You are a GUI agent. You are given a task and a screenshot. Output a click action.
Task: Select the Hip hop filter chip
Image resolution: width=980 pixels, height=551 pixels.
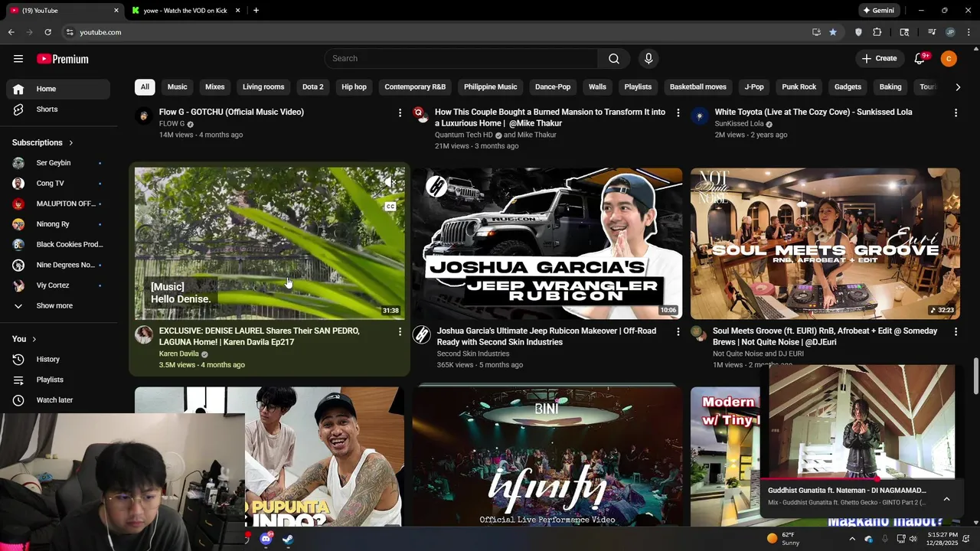click(354, 87)
